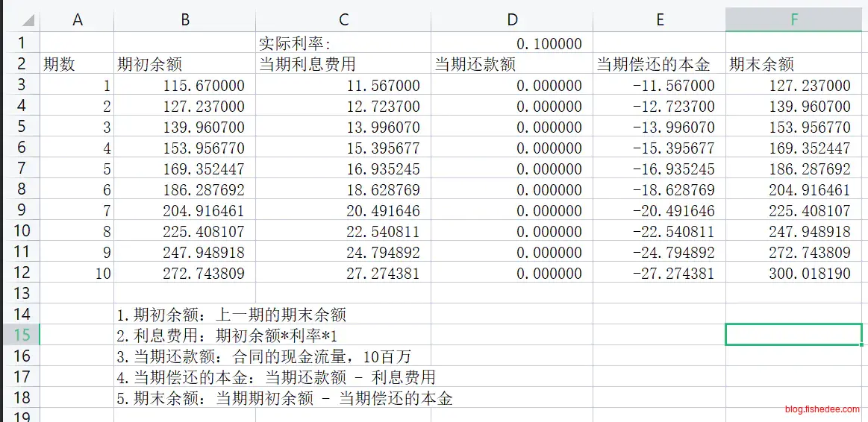Click the note starting with 3.当期还款额
The height and width of the screenshot is (422, 868).
[x=263, y=356]
